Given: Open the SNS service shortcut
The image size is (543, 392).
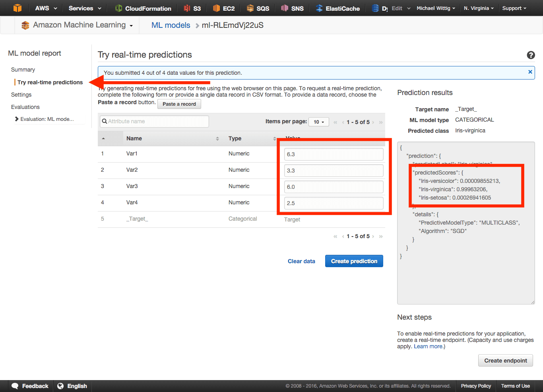Looking at the screenshot, I should coord(292,8).
